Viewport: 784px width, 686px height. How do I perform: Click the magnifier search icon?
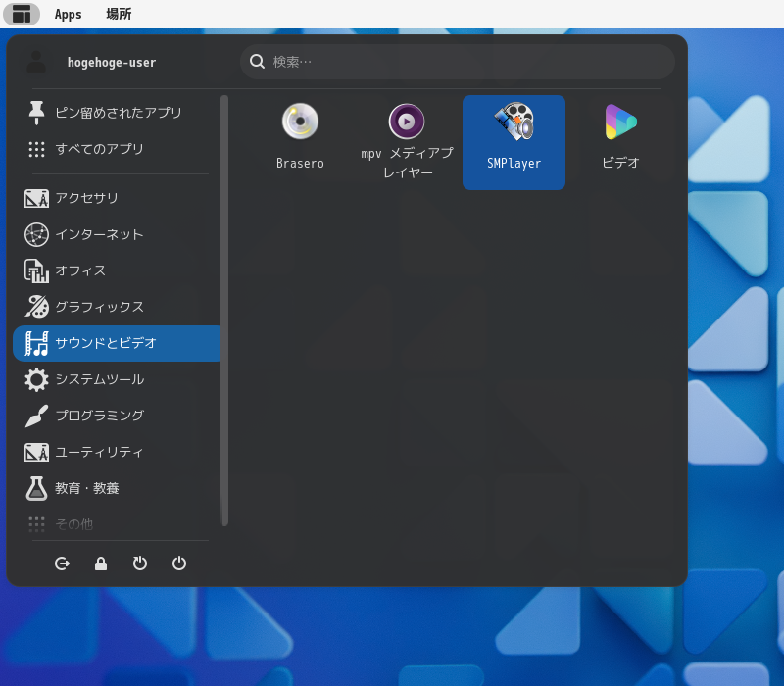(257, 62)
